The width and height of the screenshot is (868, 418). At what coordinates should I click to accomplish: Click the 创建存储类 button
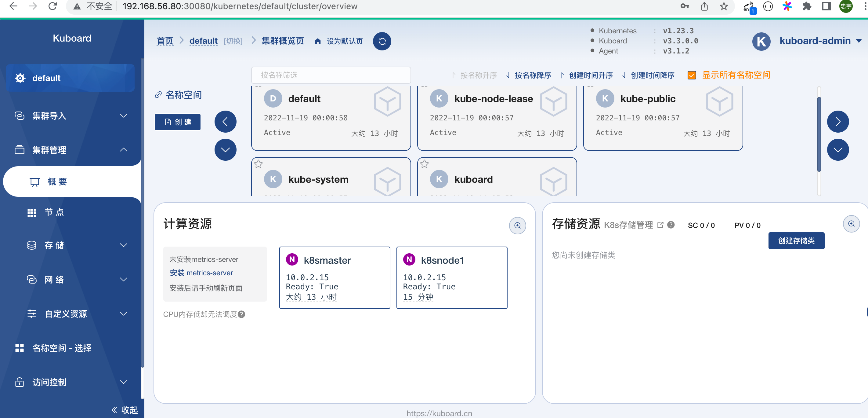pyautogui.click(x=796, y=240)
